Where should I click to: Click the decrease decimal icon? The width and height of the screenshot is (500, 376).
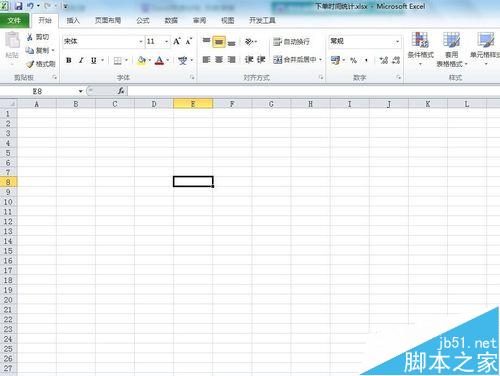396,60
